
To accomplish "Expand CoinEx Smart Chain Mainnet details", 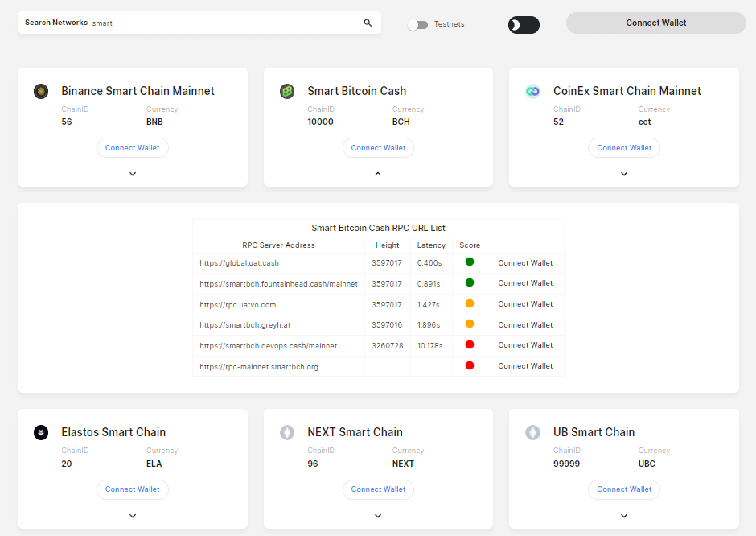I will [x=624, y=174].
